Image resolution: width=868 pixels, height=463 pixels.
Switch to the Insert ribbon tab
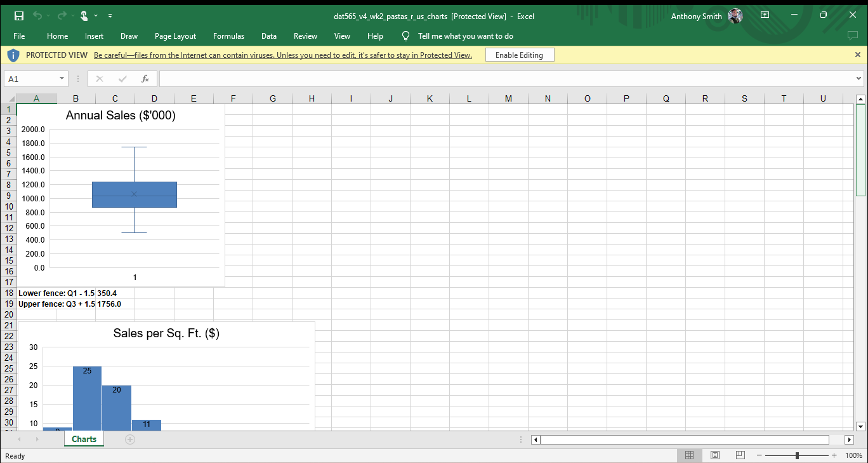click(95, 36)
